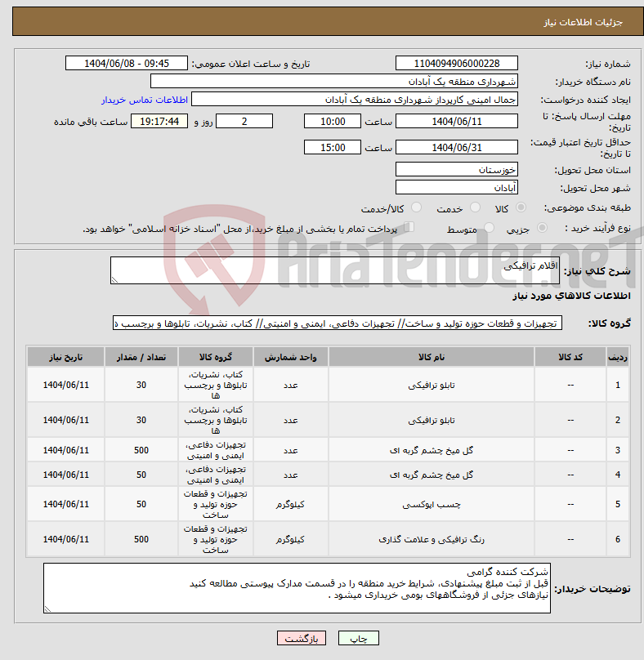Click the تعداد / مقدار column header
644x660 pixels.
click(141, 357)
